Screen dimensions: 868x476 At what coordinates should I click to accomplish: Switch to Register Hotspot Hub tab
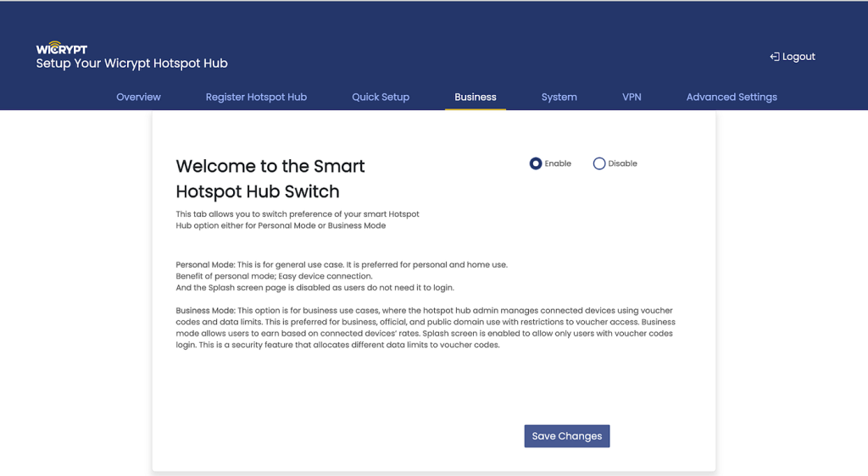click(x=256, y=97)
